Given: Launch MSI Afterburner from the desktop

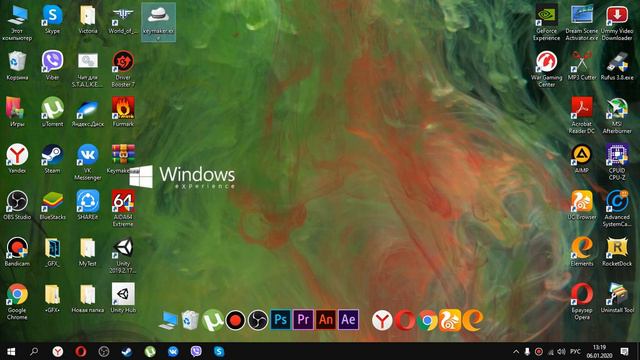Looking at the screenshot, I should [617, 116].
